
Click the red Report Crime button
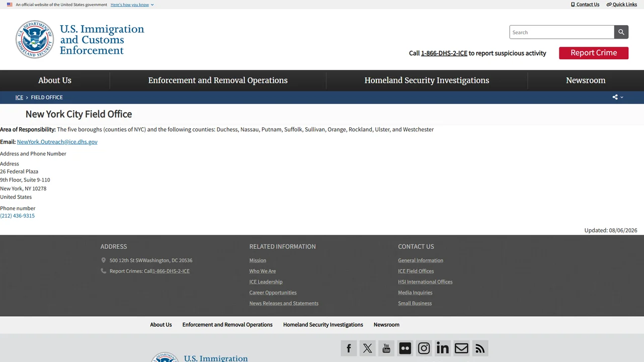(594, 53)
